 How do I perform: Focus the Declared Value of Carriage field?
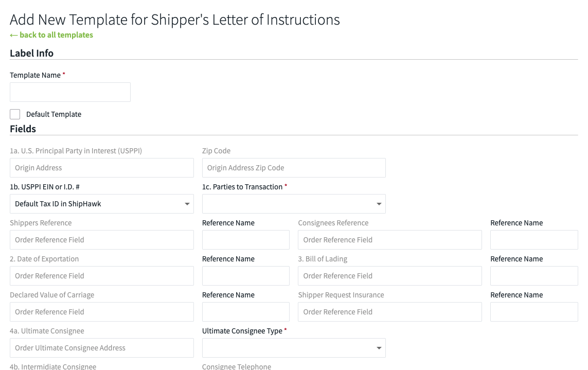click(x=101, y=312)
